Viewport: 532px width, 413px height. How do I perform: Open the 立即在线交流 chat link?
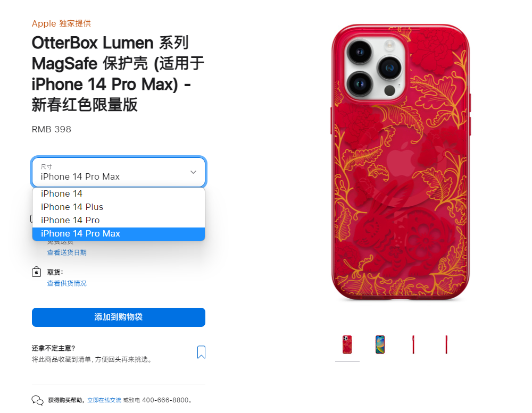pyautogui.click(x=104, y=400)
